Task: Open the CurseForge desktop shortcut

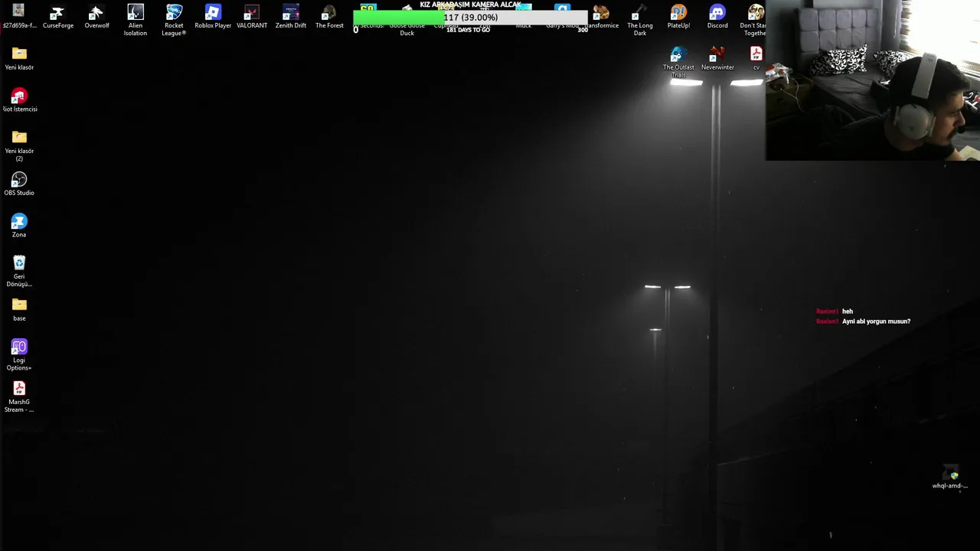Action: (x=57, y=17)
